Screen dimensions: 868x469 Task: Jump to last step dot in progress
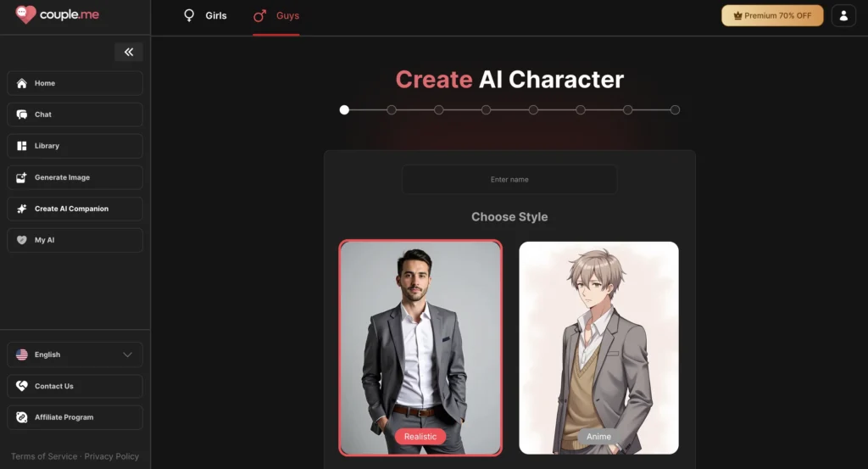[x=675, y=109]
